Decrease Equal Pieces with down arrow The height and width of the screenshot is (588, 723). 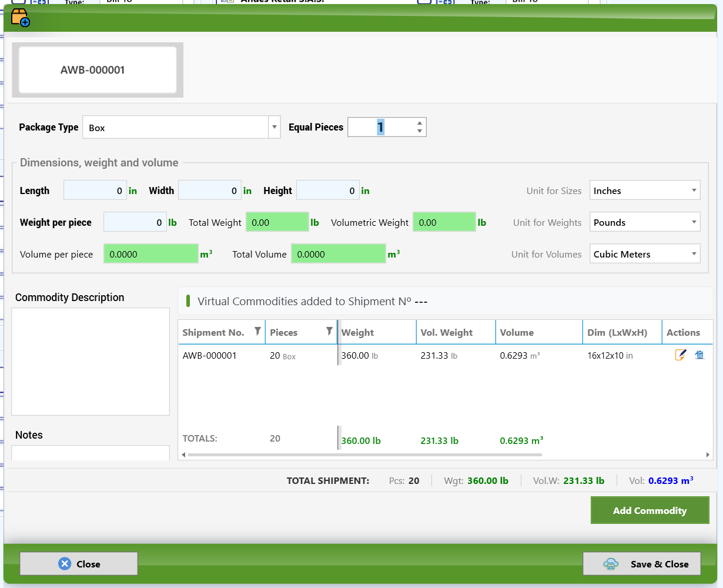point(419,131)
